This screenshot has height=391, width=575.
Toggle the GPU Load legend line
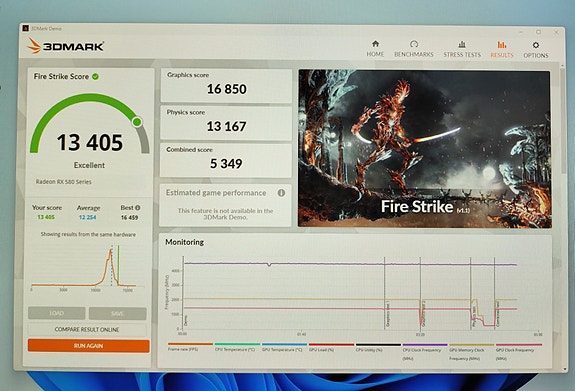click(331, 347)
